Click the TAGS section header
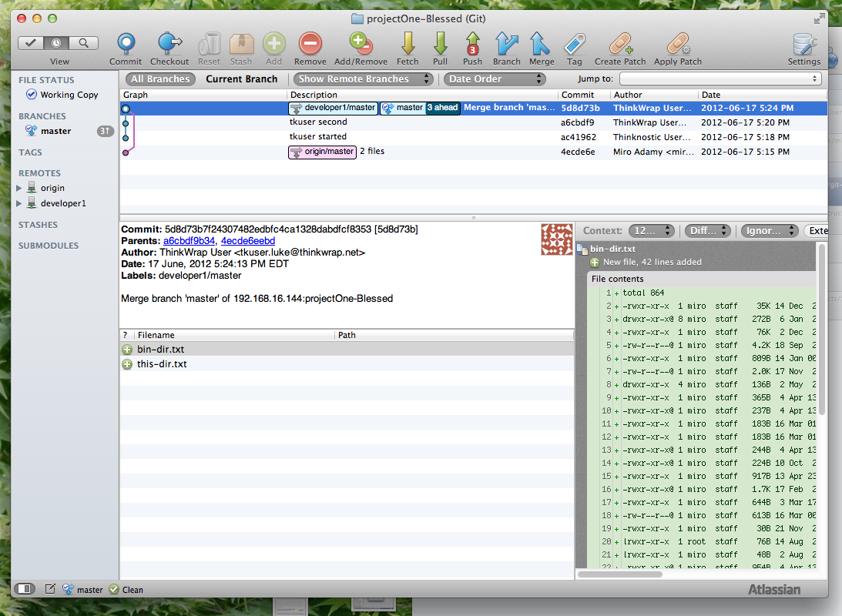The image size is (842, 616). tap(30, 152)
